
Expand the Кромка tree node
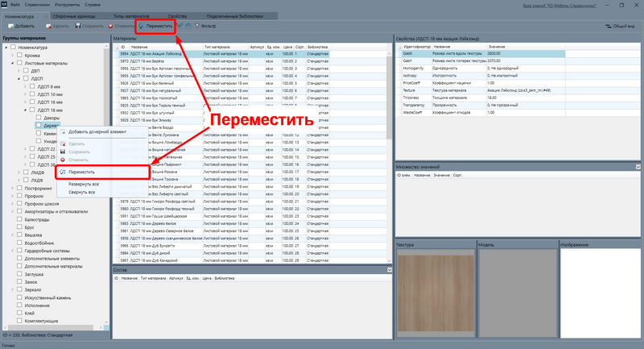(x=13, y=55)
